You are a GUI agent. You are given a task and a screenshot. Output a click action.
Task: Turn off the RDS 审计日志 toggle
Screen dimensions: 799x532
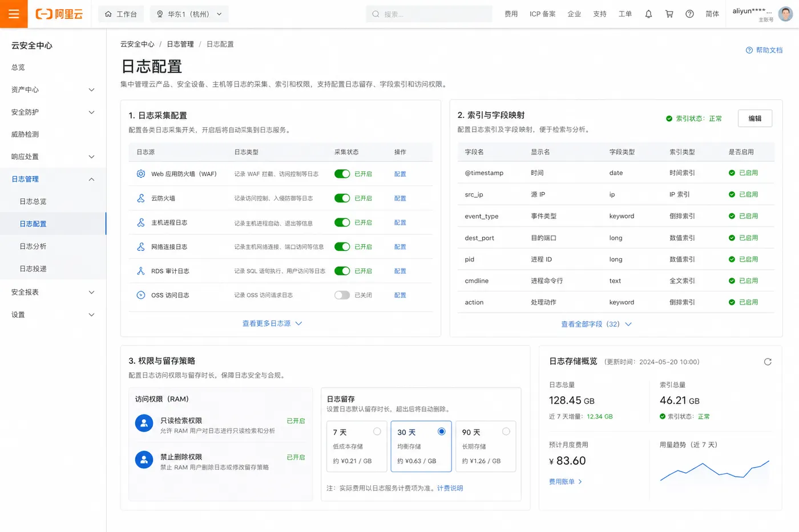pyautogui.click(x=342, y=271)
